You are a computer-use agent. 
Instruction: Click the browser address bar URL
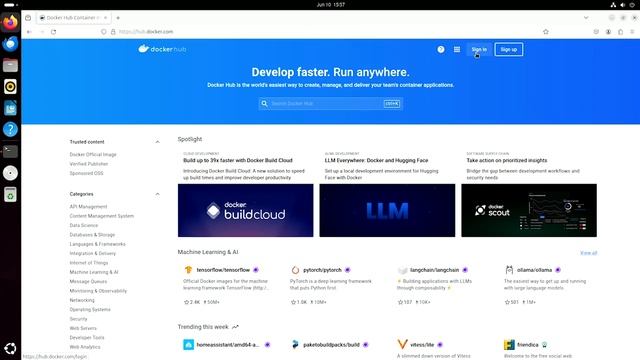point(146,32)
